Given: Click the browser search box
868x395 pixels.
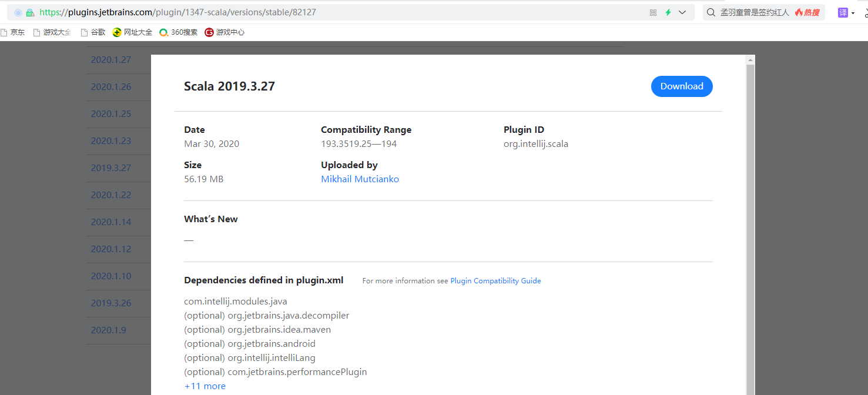Looking at the screenshot, I should (763, 12).
